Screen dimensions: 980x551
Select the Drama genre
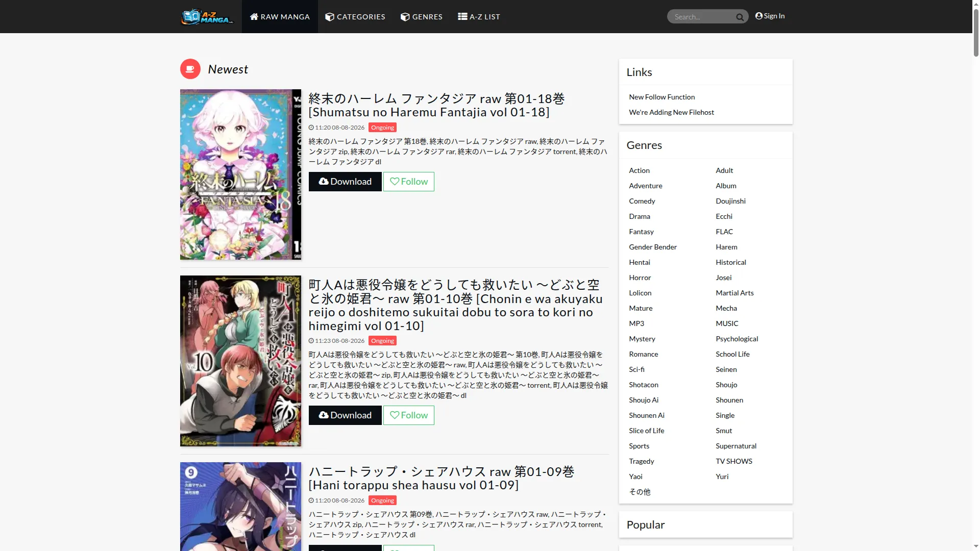[639, 216]
